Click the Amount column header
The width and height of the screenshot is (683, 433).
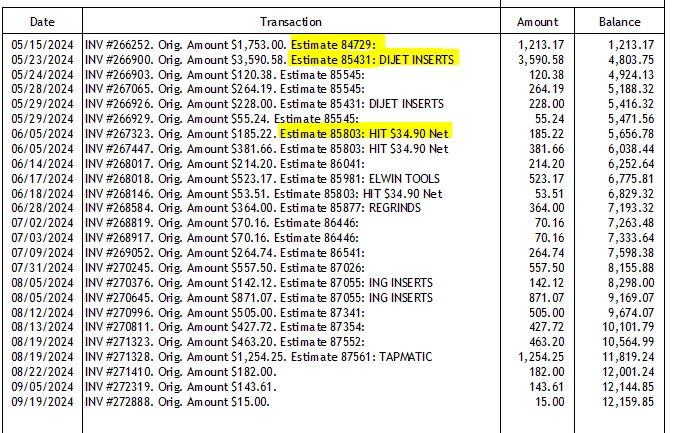(x=538, y=22)
